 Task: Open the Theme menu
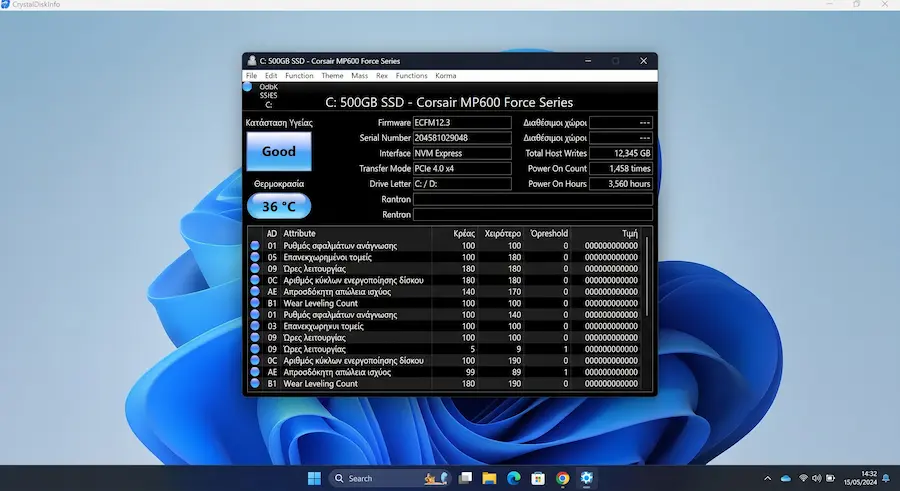pyautogui.click(x=332, y=76)
